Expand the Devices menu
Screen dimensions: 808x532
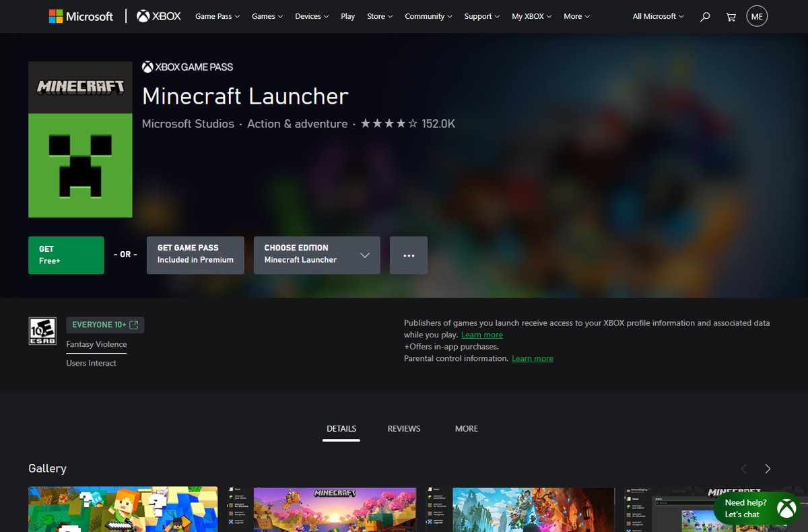(312, 16)
